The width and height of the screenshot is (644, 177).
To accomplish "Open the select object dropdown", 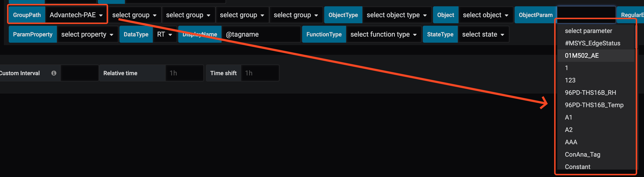I will (x=485, y=15).
